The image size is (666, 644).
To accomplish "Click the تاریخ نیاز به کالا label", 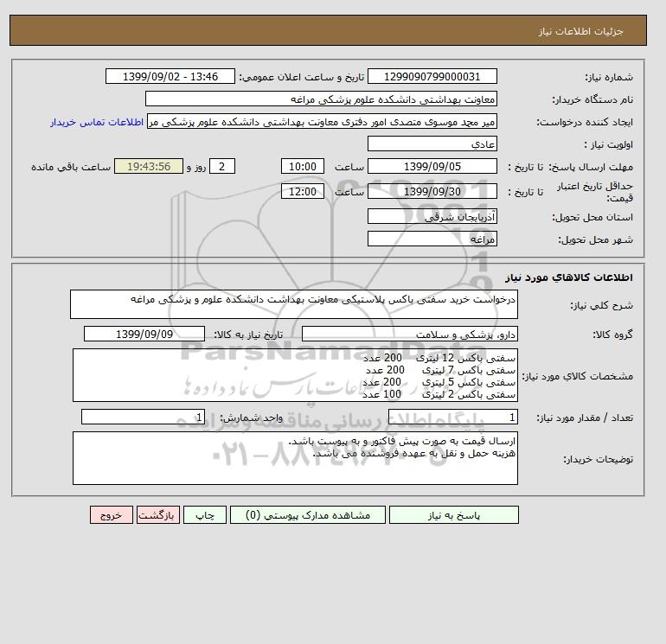I will [x=248, y=335].
